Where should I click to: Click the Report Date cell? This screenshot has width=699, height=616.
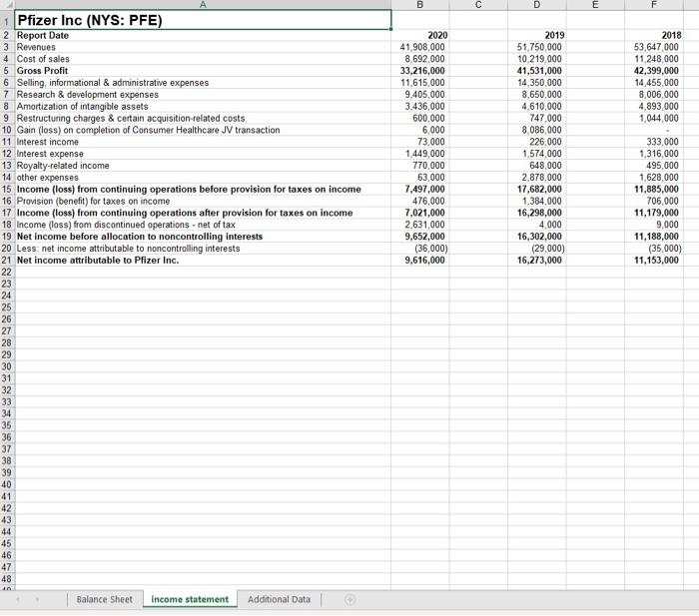[203, 35]
